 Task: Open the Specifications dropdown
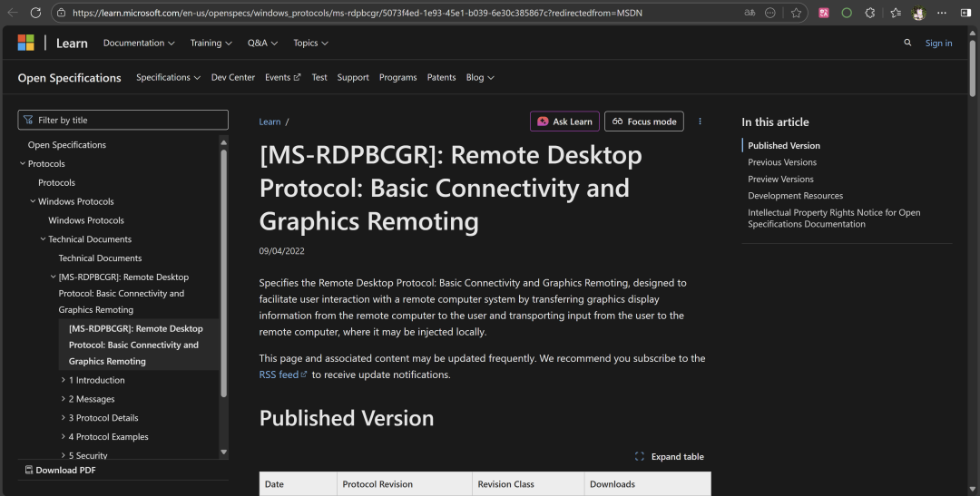168,77
